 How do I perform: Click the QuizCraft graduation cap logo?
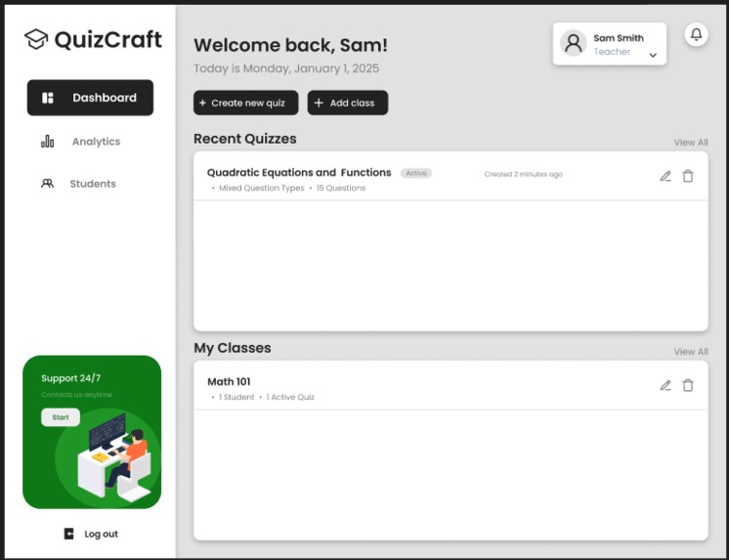tap(36, 39)
